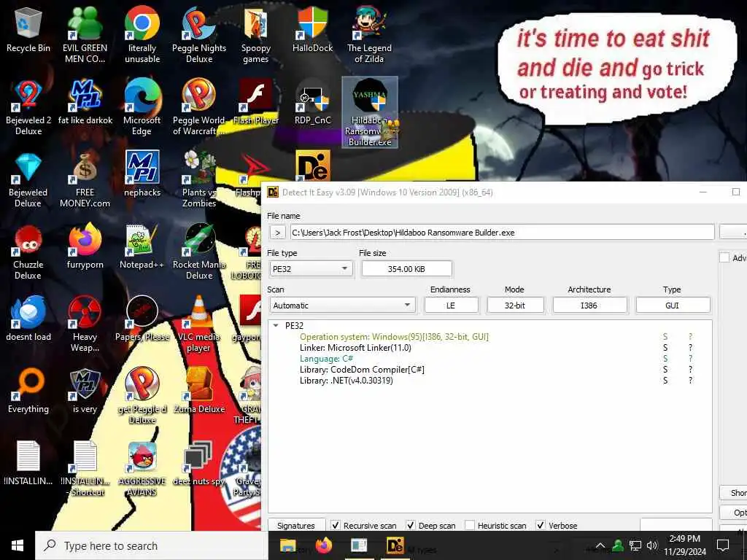Click the 32-bit Mode button
The height and width of the screenshot is (560, 747).
(515, 306)
